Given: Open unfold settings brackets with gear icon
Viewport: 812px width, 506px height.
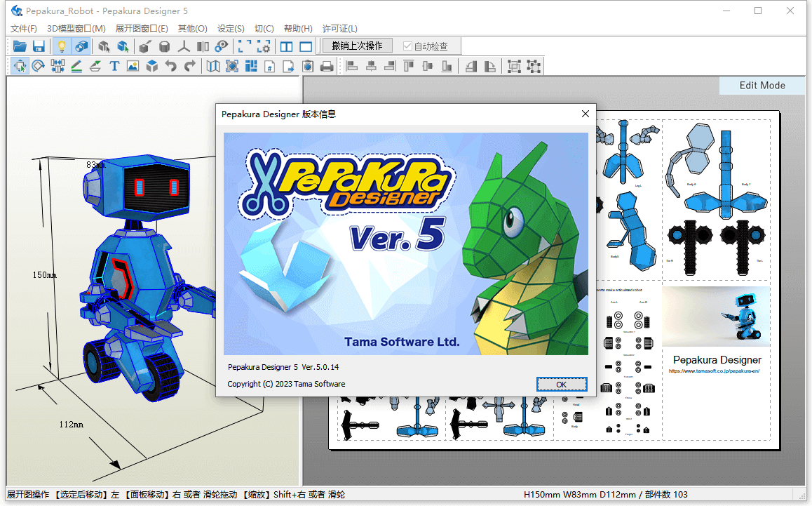Looking at the screenshot, I should tap(264, 46).
